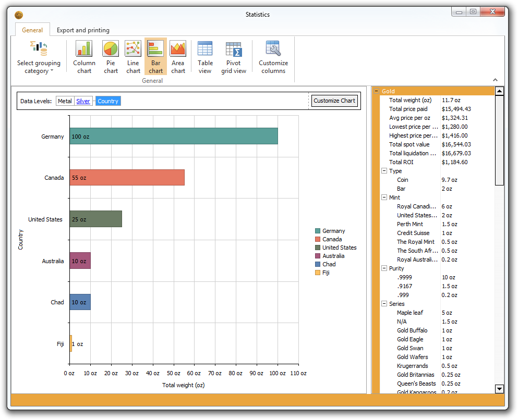Toggle the Country data level off
Screen dimensions: 518x420
click(107, 101)
